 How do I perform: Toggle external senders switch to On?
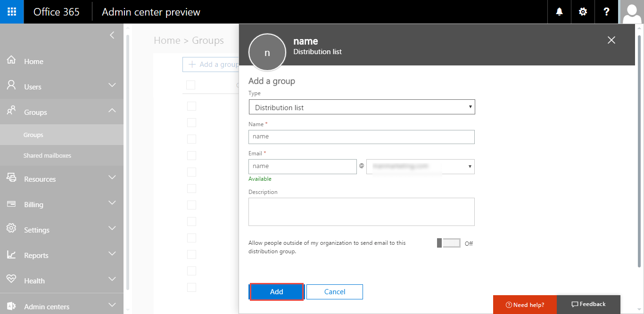pos(448,243)
